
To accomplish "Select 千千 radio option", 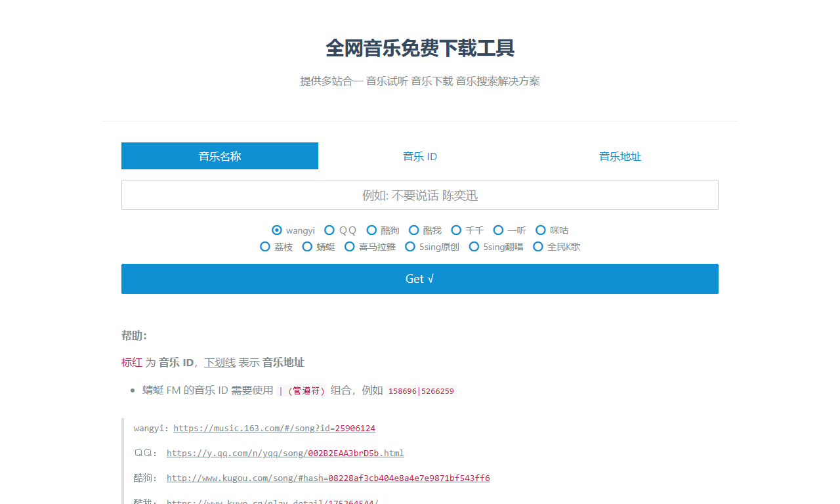I will click(x=468, y=230).
